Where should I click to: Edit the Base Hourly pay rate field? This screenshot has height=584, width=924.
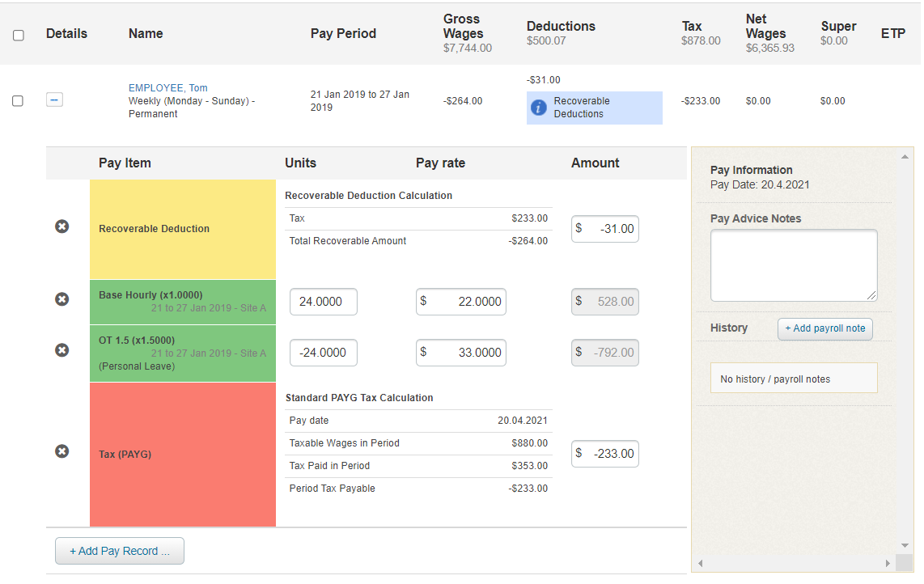click(461, 302)
